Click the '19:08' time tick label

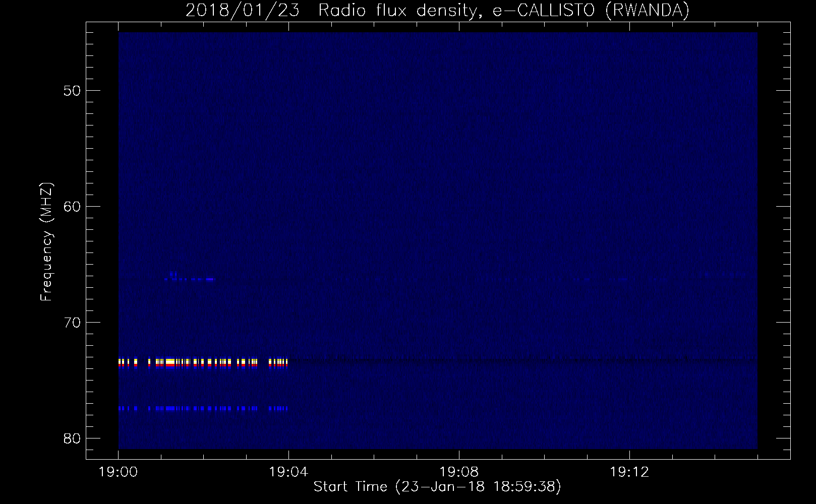click(x=459, y=472)
